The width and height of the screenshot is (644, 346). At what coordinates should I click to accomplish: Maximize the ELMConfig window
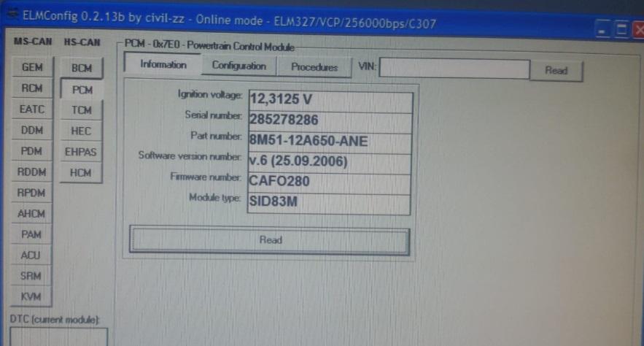tap(621, 30)
